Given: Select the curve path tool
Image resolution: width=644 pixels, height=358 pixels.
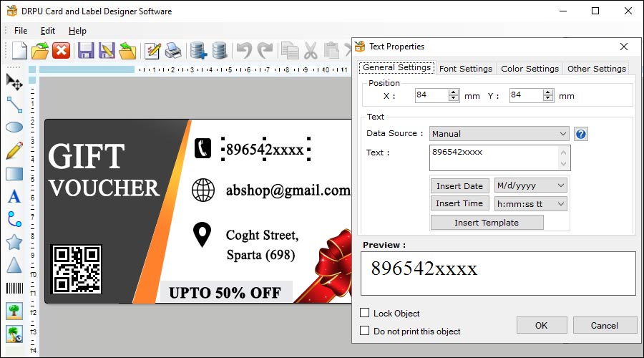Looking at the screenshot, I should [x=14, y=220].
